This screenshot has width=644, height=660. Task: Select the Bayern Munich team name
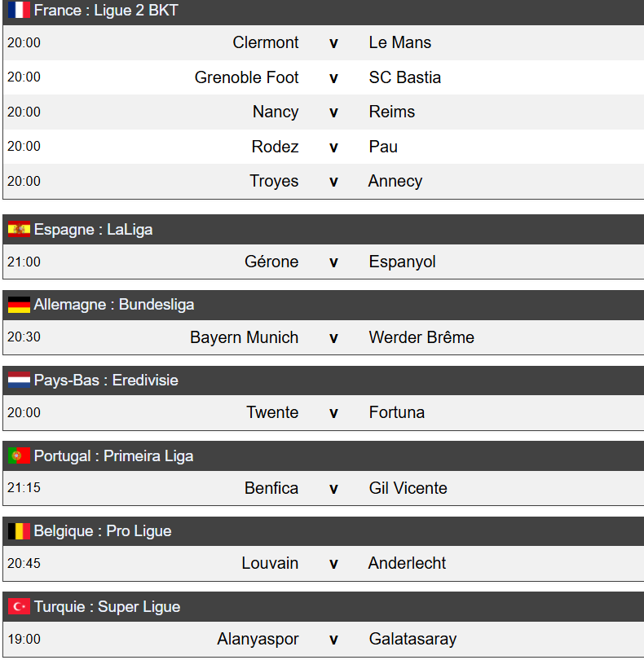[x=244, y=337]
